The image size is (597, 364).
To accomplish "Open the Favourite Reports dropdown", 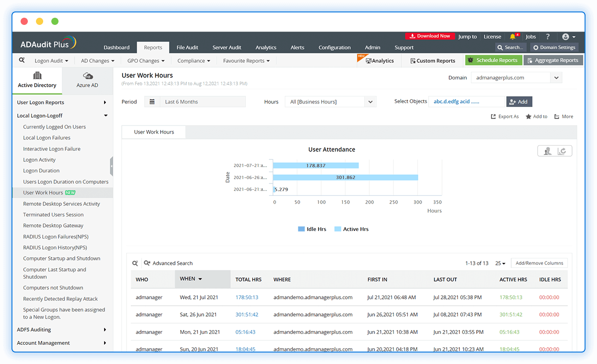I will click(246, 61).
